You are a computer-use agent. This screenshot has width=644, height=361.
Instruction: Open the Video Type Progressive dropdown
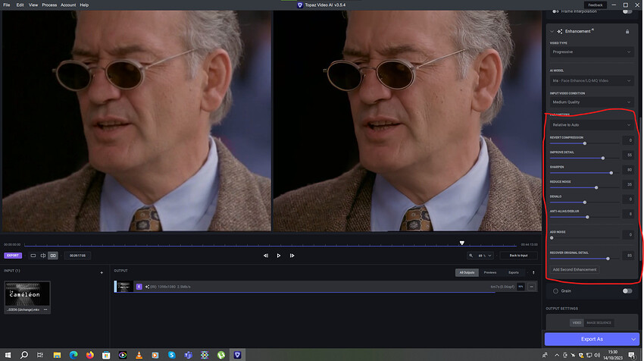pyautogui.click(x=592, y=52)
